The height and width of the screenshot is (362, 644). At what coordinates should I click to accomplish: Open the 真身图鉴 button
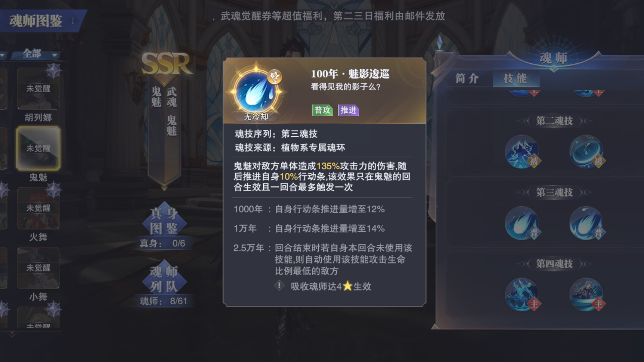click(x=164, y=221)
